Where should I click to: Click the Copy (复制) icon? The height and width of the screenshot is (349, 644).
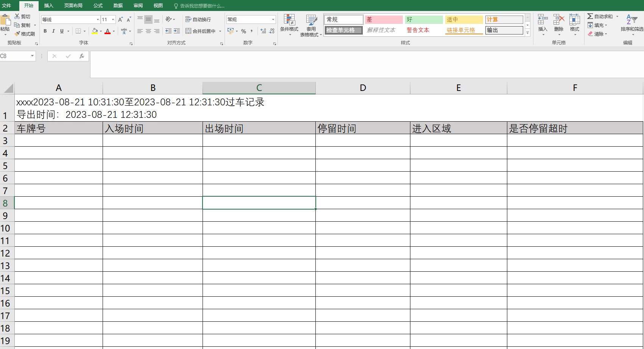tap(17, 25)
